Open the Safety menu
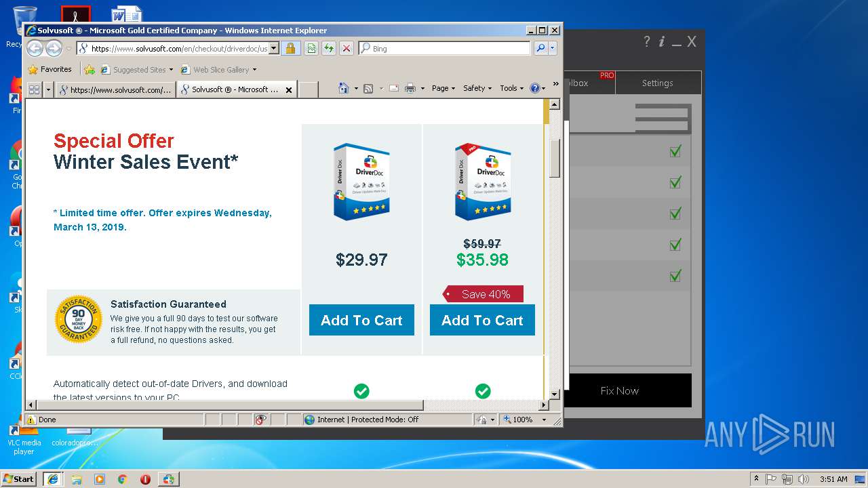This screenshot has height=488, width=868. 477,88
